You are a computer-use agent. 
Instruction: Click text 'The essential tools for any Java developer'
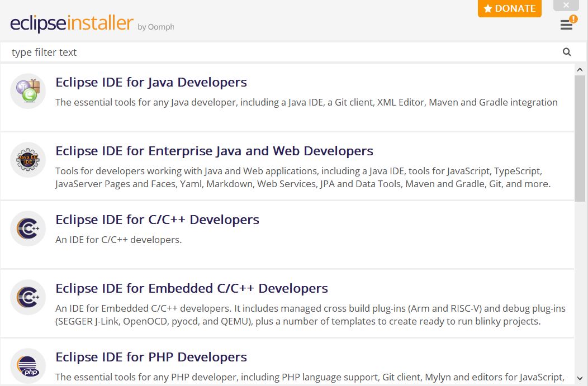146,102
